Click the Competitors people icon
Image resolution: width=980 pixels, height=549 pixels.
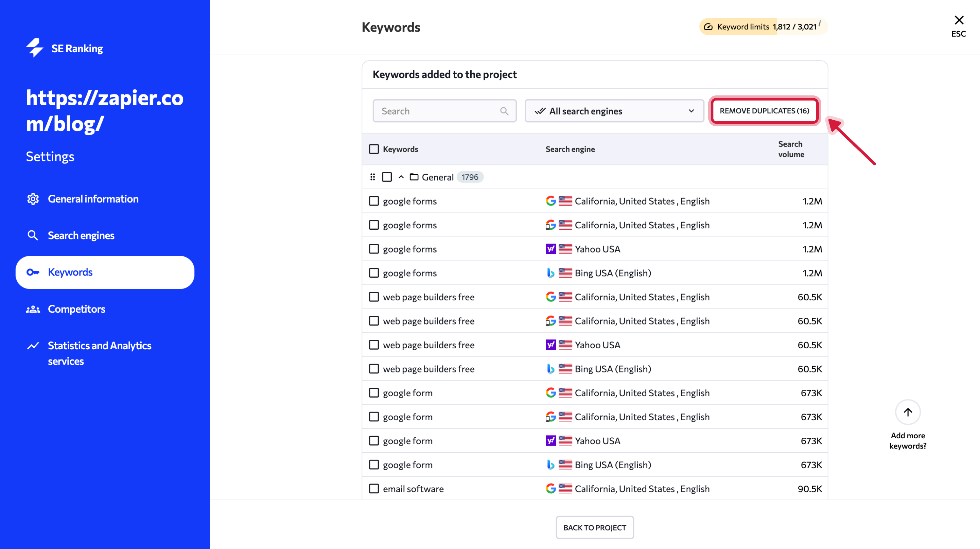(x=33, y=309)
